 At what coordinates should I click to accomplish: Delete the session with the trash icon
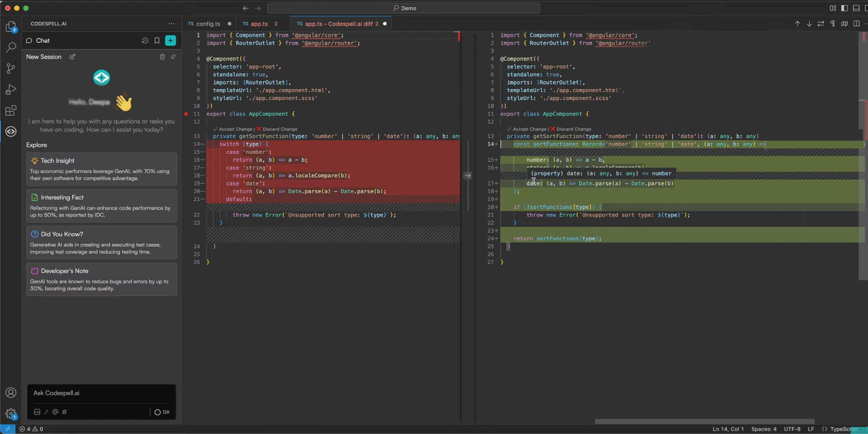tap(162, 57)
